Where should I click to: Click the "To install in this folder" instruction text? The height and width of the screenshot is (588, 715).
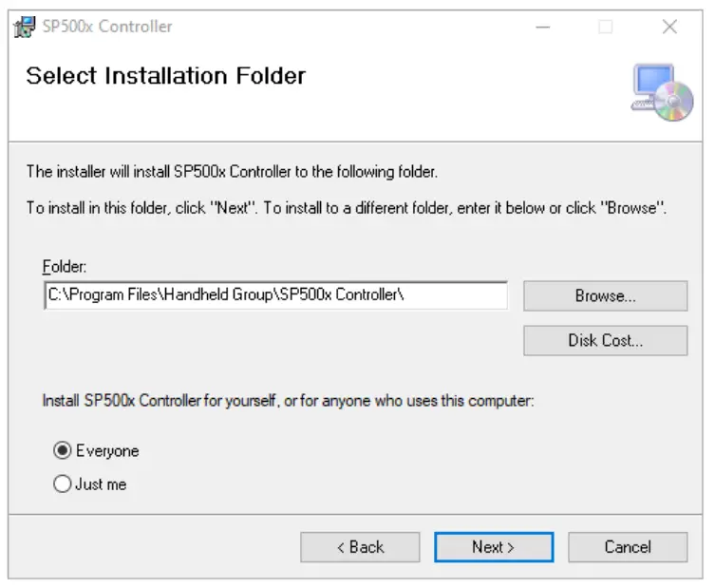click(x=346, y=208)
